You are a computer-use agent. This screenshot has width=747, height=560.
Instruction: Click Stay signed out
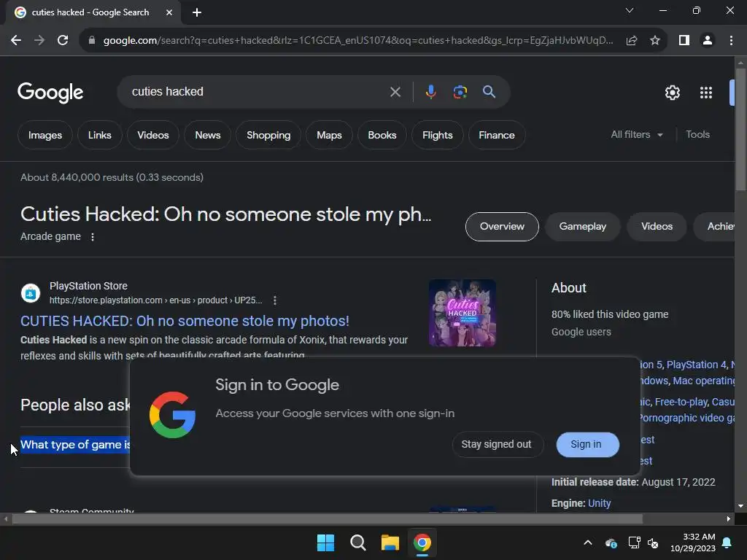point(496,444)
